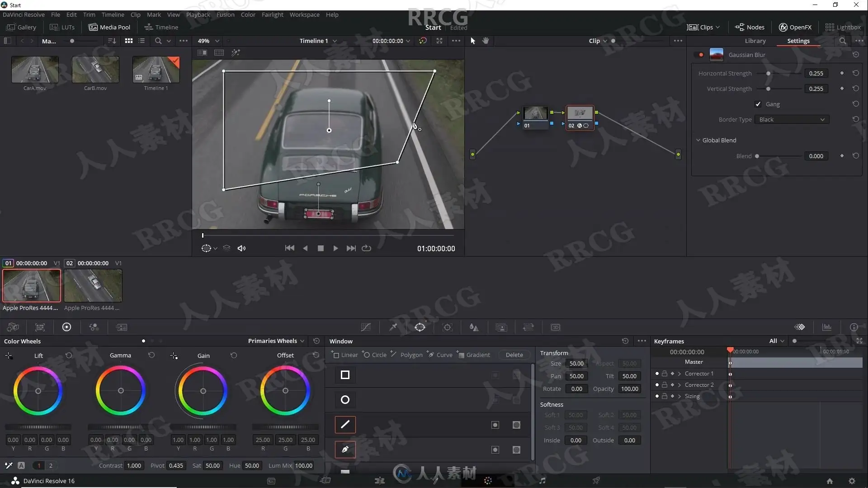
Task: Open the Curves palette icon
Action: (x=366, y=327)
